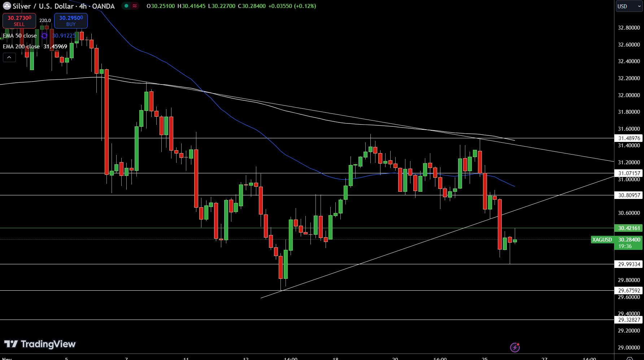Click the 31.48976 horizontal line price label
Image resolution: width=644 pixels, height=360 pixels.
(x=629, y=138)
